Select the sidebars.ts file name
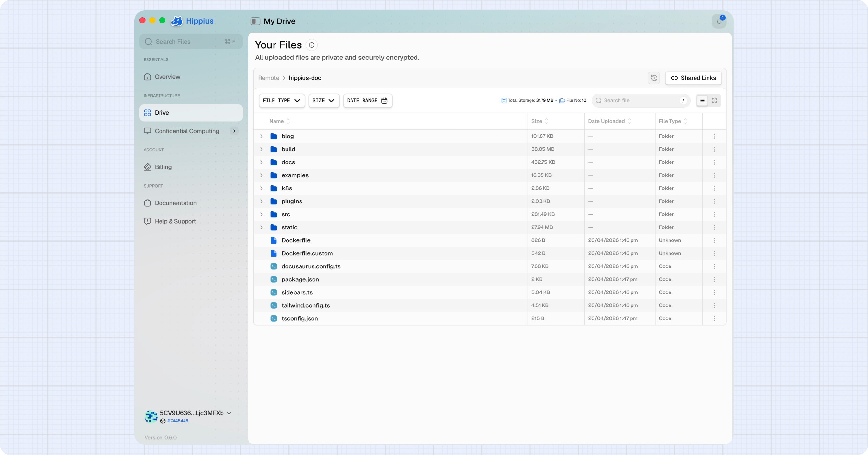Viewport: 868px width, 455px height. [297, 292]
